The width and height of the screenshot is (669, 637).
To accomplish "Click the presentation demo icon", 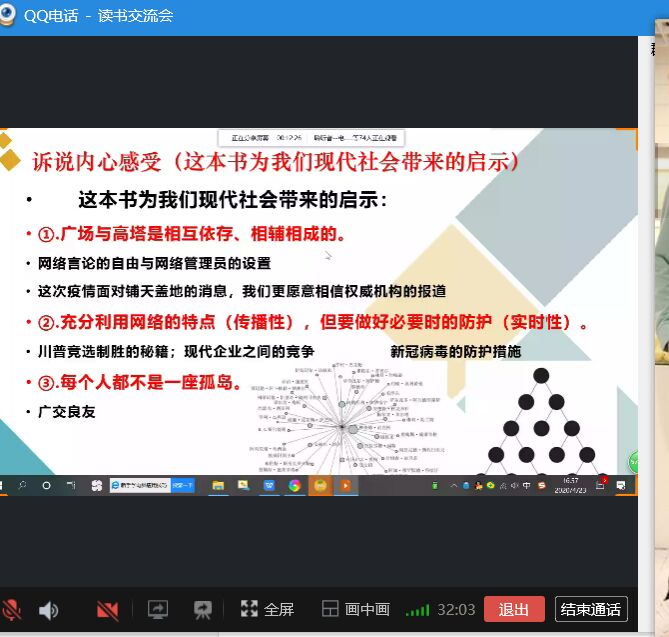I will (x=203, y=609).
